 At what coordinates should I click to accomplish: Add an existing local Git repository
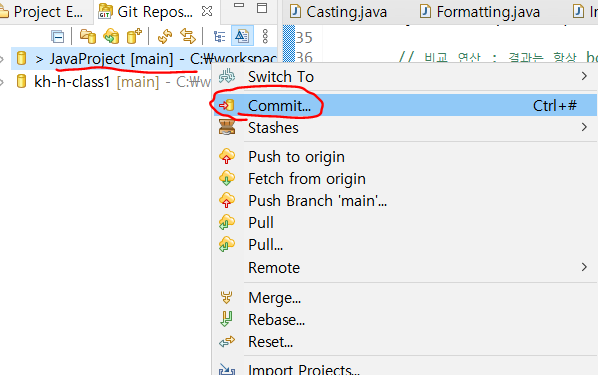pos(88,37)
